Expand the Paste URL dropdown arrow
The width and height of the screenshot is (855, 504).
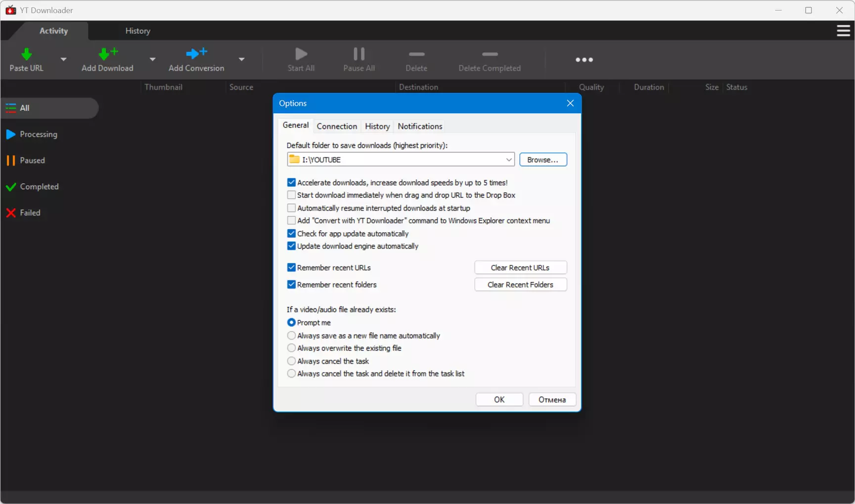(63, 59)
